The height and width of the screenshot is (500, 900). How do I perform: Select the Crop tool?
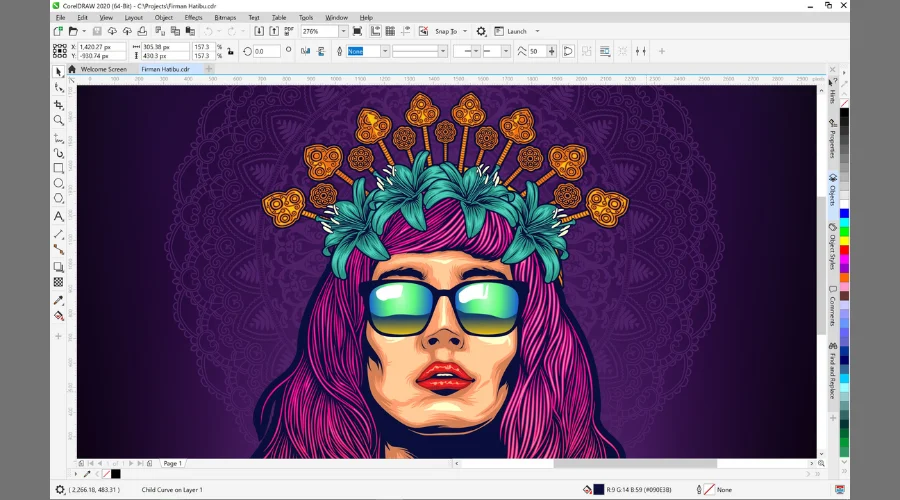click(59, 104)
